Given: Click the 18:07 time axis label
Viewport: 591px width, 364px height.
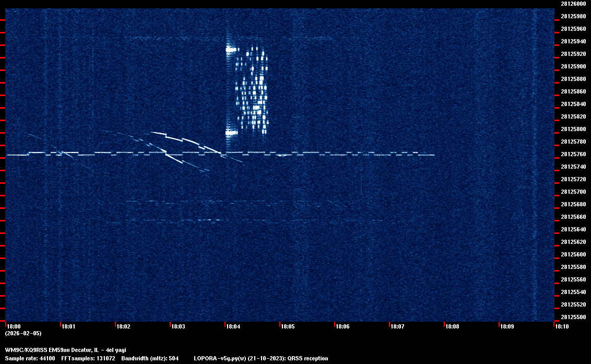Looking at the screenshot, I should coord(398,326).
